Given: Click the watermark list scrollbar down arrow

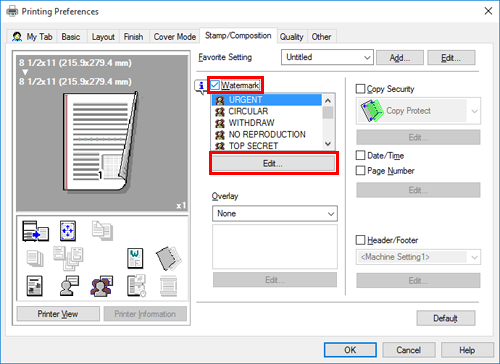Looking at the screenshot, I should tap(328, 144).
